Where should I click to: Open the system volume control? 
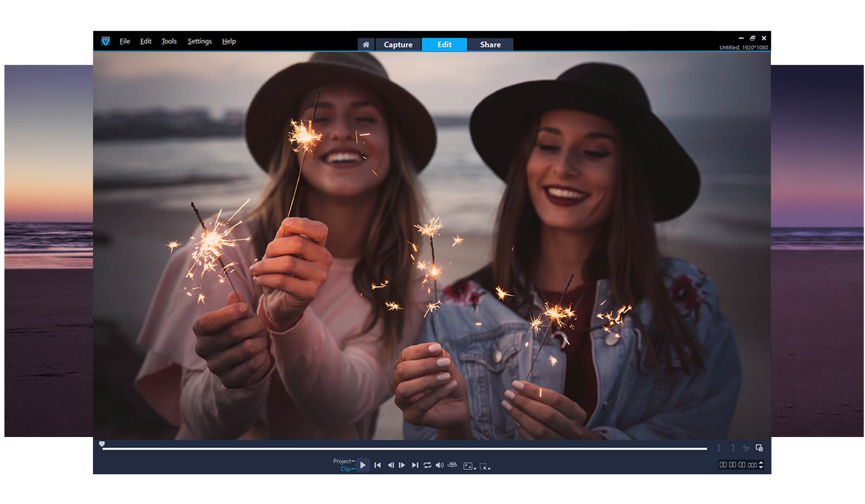(x=440, y=465)
